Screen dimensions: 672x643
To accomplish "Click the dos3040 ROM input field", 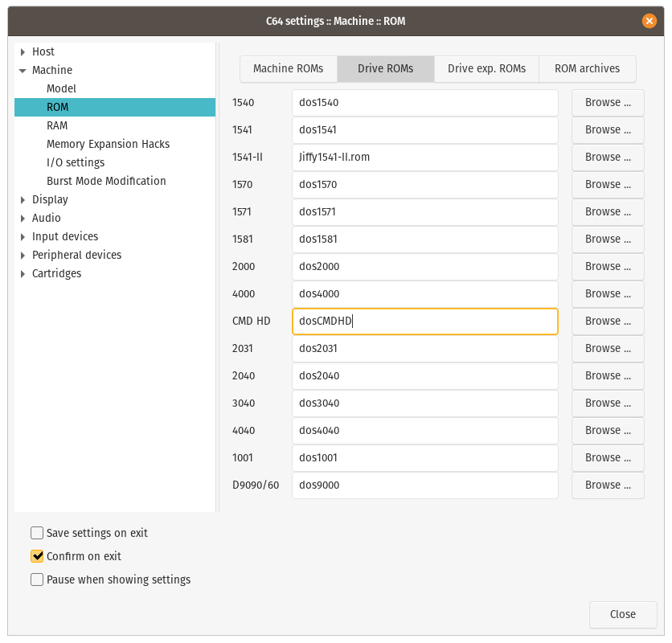I will 425,403.
